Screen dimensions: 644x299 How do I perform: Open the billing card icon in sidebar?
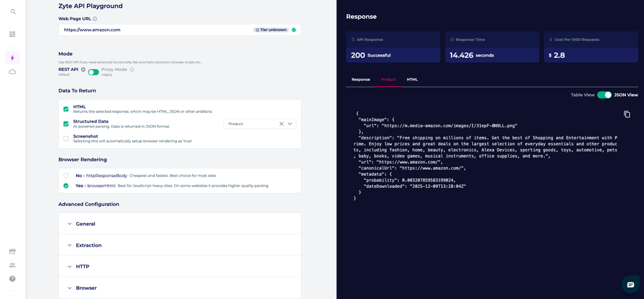tap(13, 251)
